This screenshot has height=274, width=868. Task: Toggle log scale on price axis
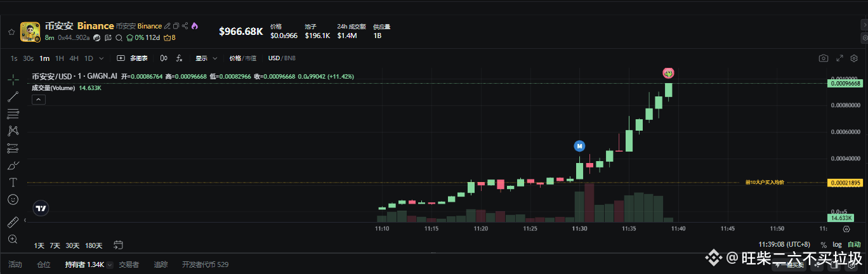click(837, 244)
